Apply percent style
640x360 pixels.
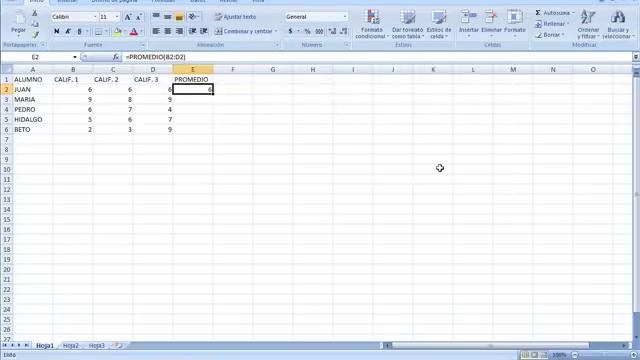click(307, 31)
